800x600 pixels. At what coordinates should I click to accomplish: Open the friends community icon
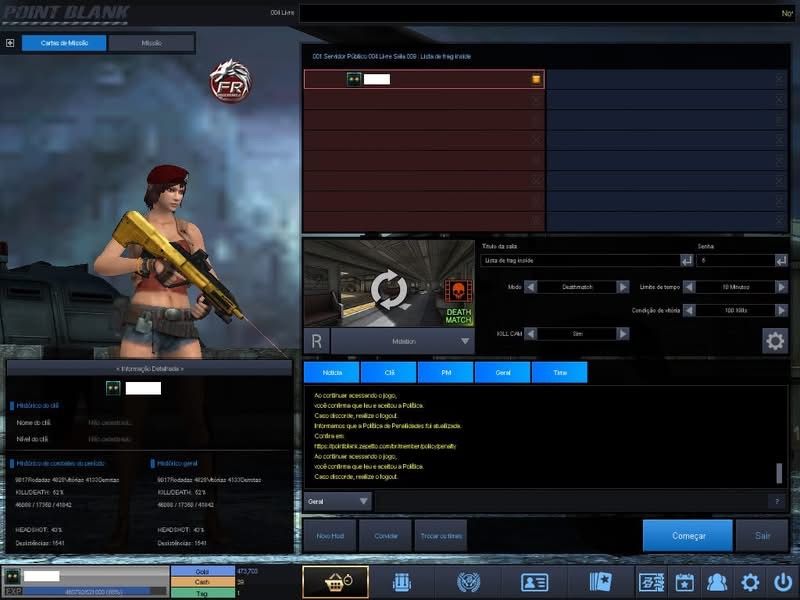point(717,582)
